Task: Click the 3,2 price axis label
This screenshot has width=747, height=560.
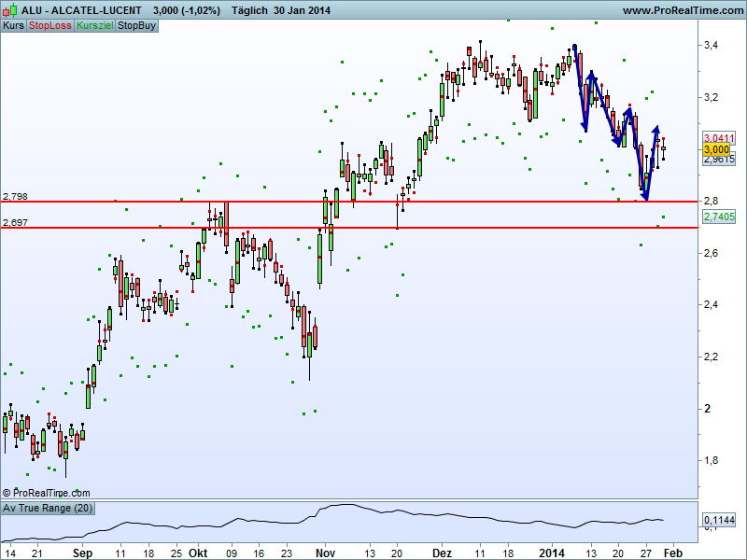Action: (x=712, y=97)
